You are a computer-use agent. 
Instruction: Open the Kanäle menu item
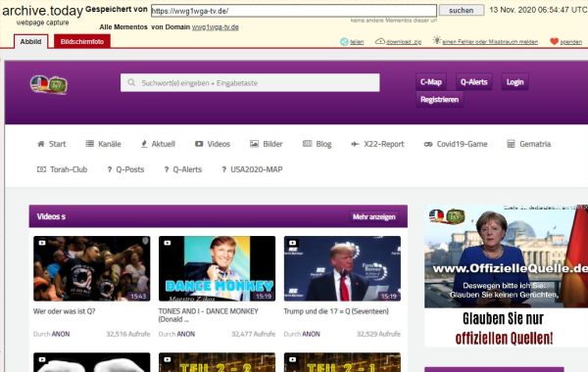click(x=104, y=144)
